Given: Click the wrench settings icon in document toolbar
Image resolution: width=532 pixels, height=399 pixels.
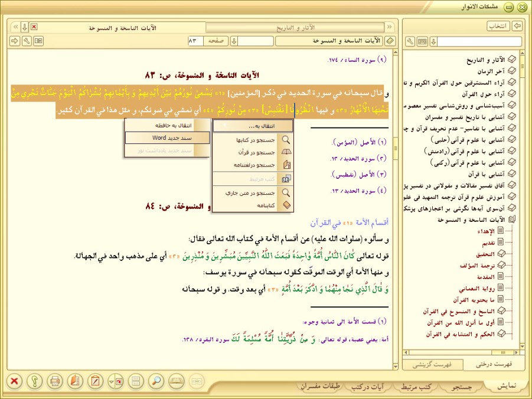Looking at the screenshot, I should (27, 41).
